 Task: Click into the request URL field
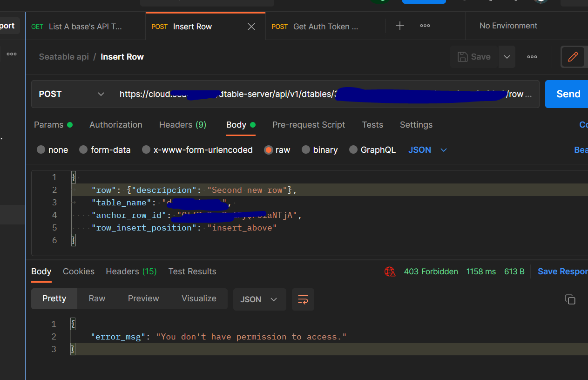(321, 94)
